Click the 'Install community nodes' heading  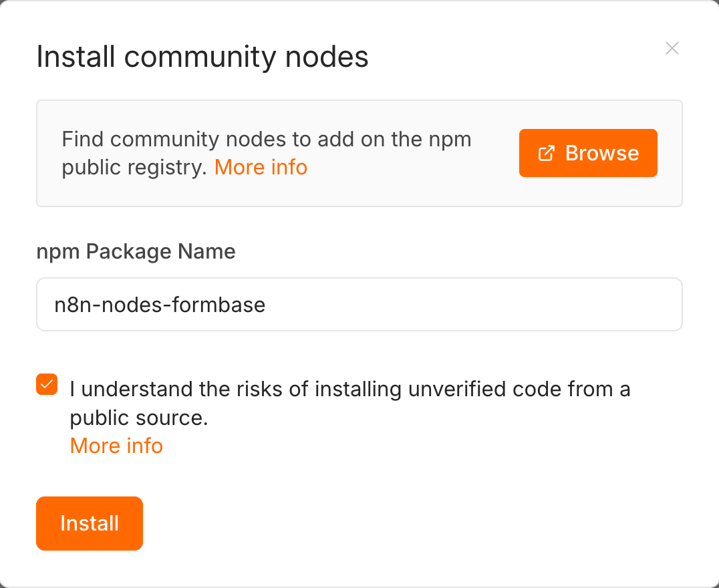pyautogui.click(x=202, y=57)
